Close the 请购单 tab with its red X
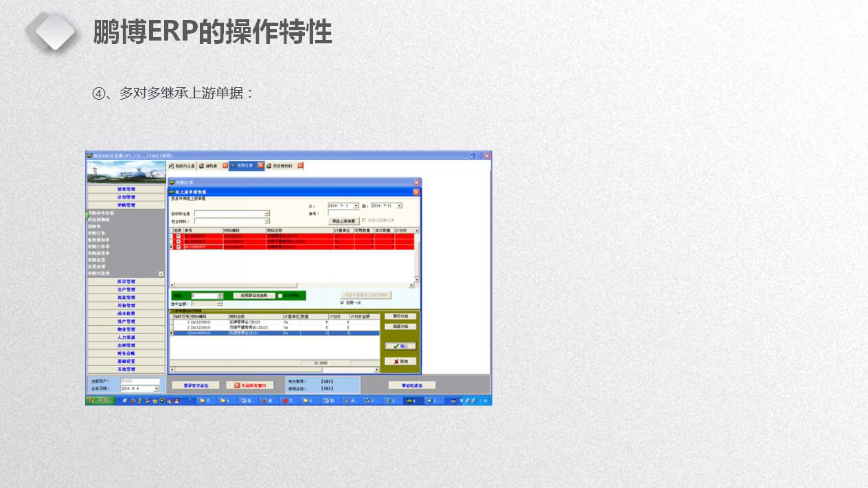The height and width of the screenshot is (488, 868). click(x=225, y=166)
